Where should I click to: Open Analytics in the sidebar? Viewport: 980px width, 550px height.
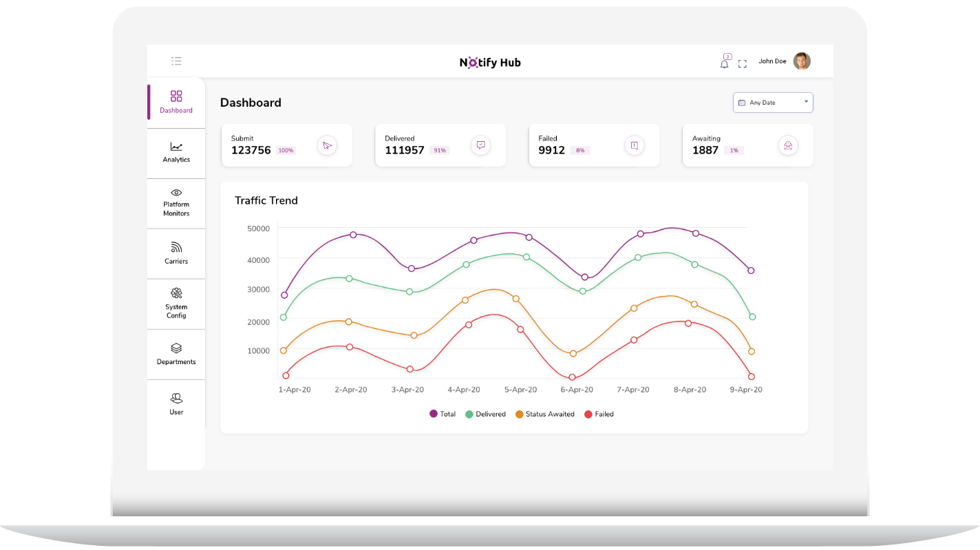[x=176, y=152]
